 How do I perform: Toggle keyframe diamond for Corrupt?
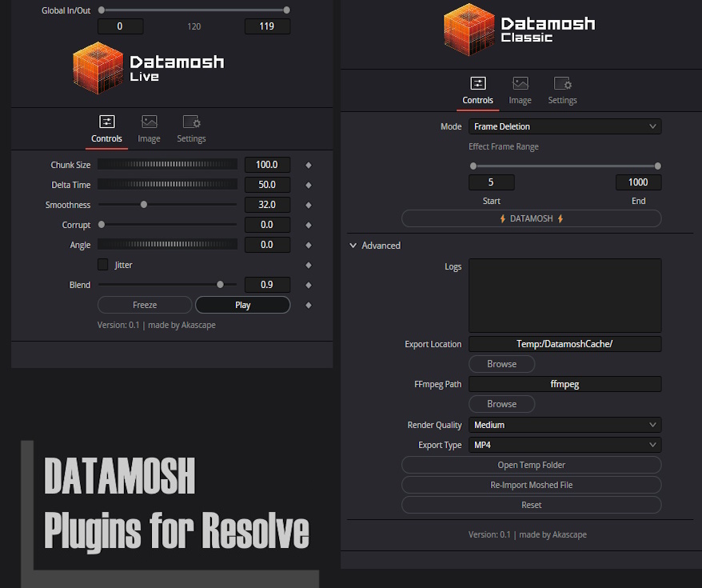pyautogui.click(x=309, y=225)
